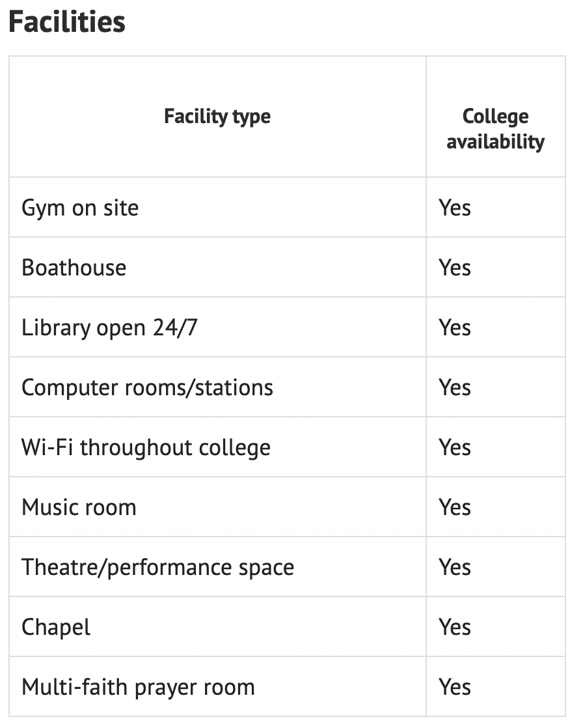Screen dimensions: 583x728
Task: Select Yes beside Wi-Fi throughout college
Action: click(x=455, y=447)
